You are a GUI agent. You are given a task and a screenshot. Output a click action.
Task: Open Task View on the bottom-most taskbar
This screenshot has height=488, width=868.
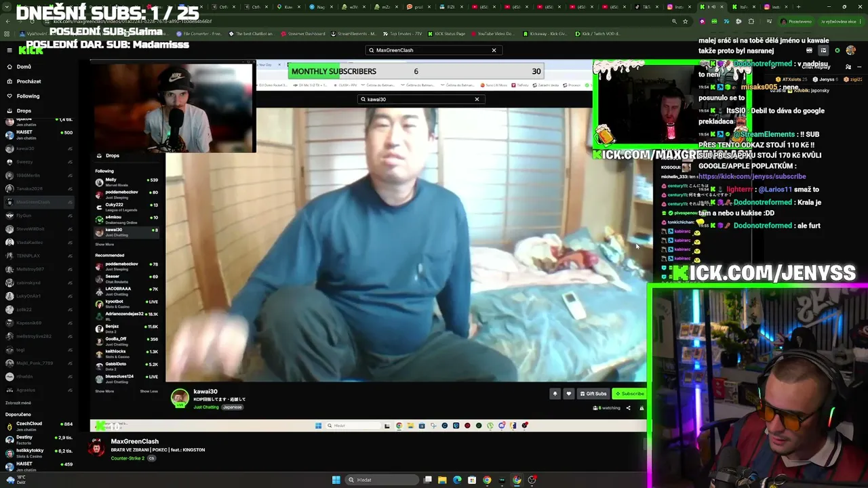point(428,480)
